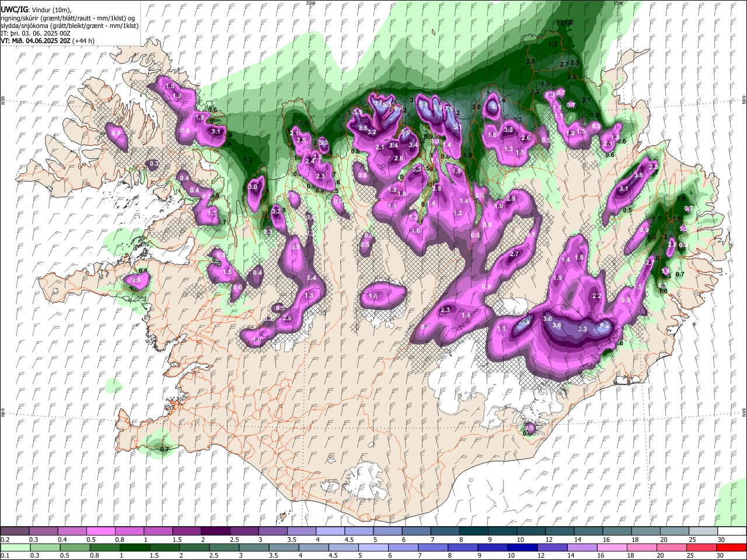The height and width of the screenshot is (560, 747).
Task: Select the navy blue 10–12 rain scale swatch
Action: (522, 547)
